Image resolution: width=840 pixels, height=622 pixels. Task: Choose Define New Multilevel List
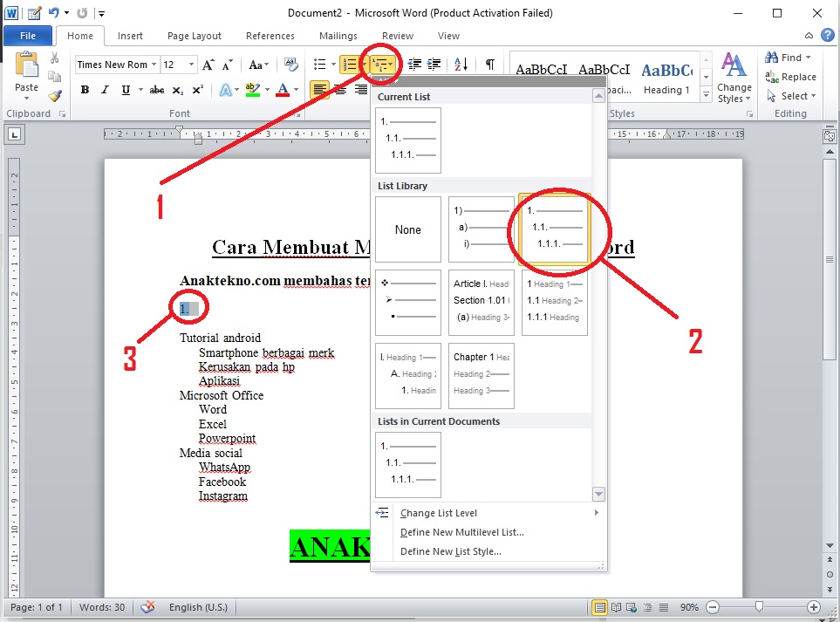(x=488, y=532)
